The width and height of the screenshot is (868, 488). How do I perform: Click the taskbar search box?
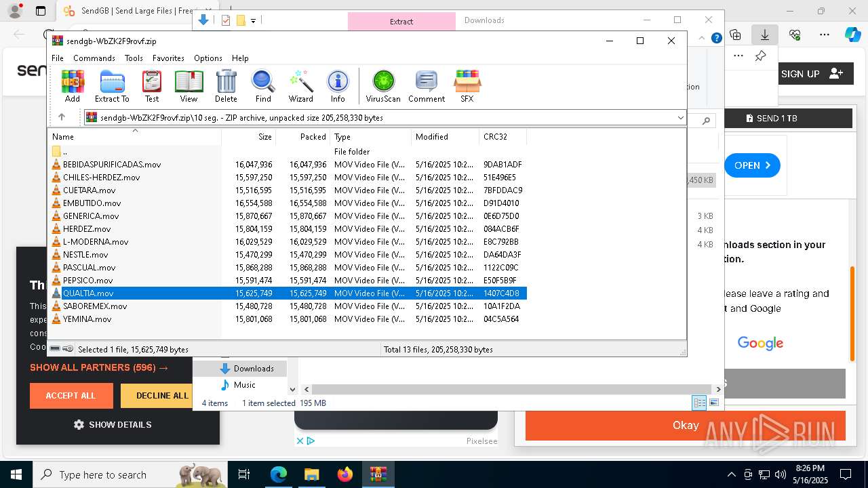(x=130, y=474)
